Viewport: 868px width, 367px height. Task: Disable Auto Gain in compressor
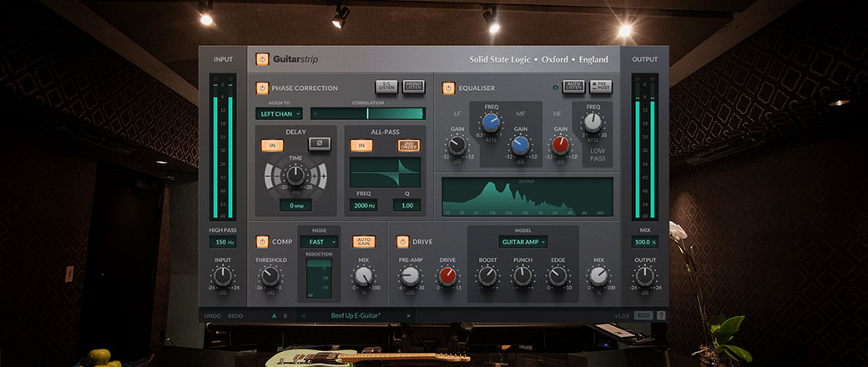[x=364, y=242]
